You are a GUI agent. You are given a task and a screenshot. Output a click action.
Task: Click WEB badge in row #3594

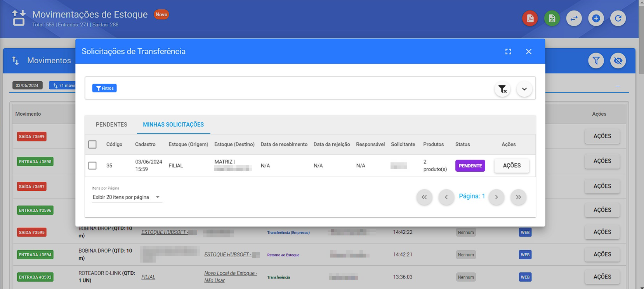(x=525, y=255)
